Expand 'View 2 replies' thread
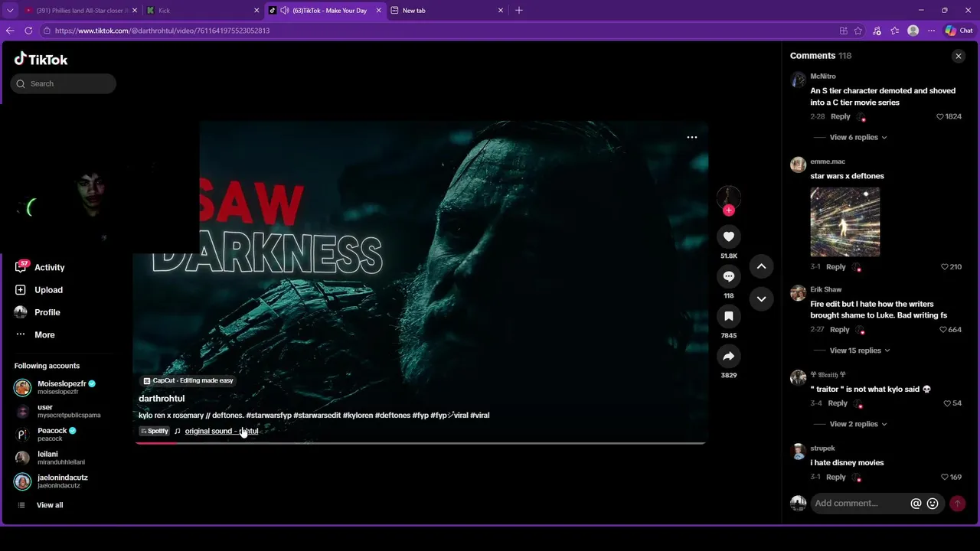Screen dimensions: 980x551 tap(858, 424)
